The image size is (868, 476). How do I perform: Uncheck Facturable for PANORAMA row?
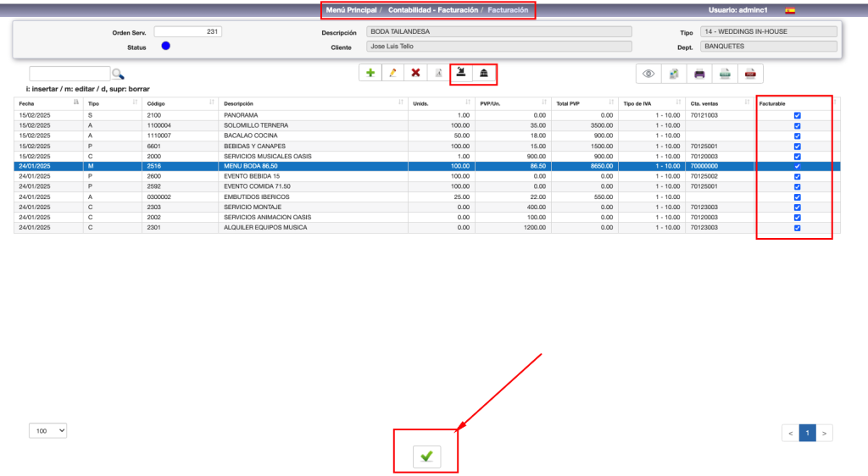click(x=797, y=115)
